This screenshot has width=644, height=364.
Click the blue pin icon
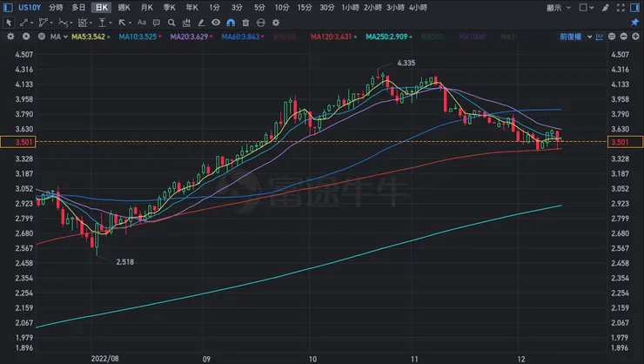634,22
